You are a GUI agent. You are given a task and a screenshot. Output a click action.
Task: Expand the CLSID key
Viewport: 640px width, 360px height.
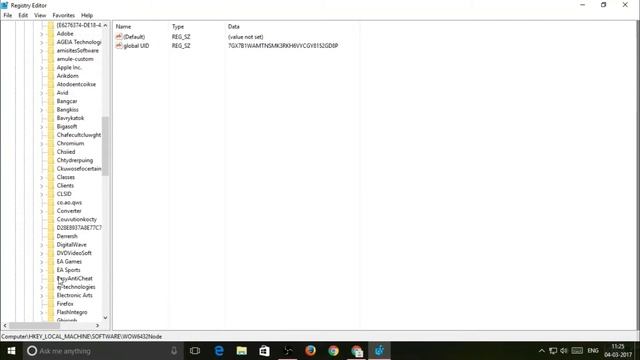tap(42, 194)
